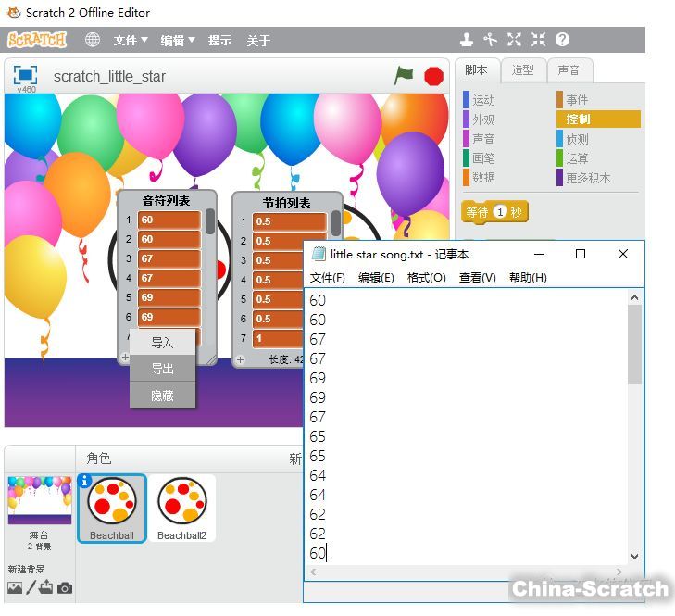Click the block help question mark icon
The width and height of the screenshot is (675, 616).
[x=562, y=40]
